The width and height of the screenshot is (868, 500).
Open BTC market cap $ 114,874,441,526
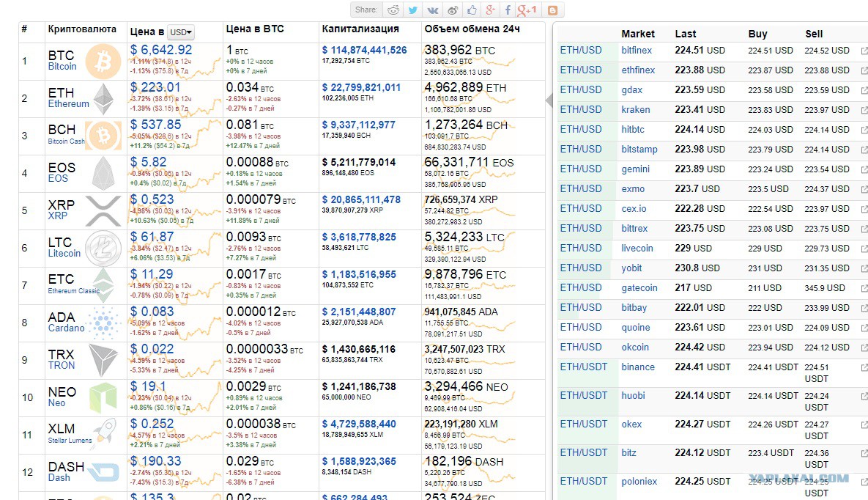[364, 50]
